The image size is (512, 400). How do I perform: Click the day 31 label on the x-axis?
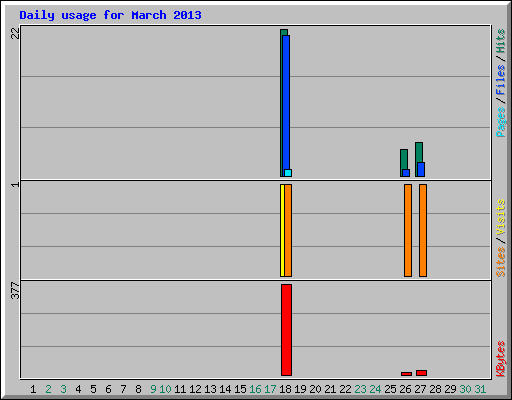point(480,389)
